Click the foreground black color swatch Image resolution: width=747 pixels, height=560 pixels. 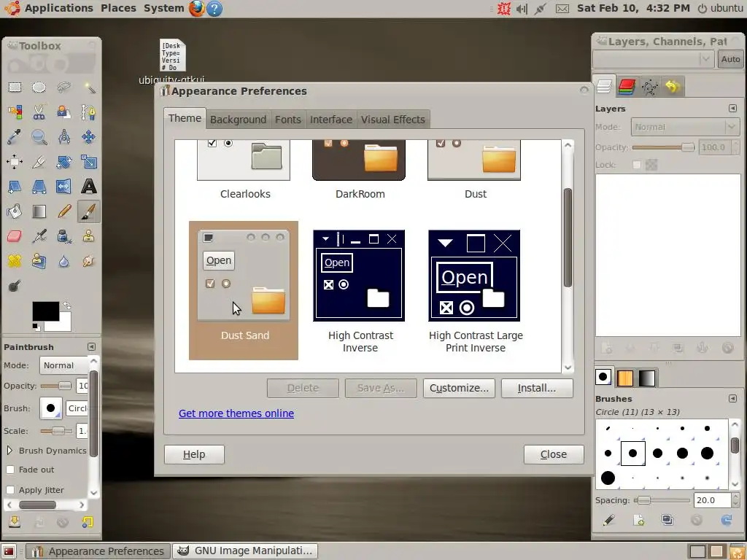pyautogui.click(x=45, y=311)
